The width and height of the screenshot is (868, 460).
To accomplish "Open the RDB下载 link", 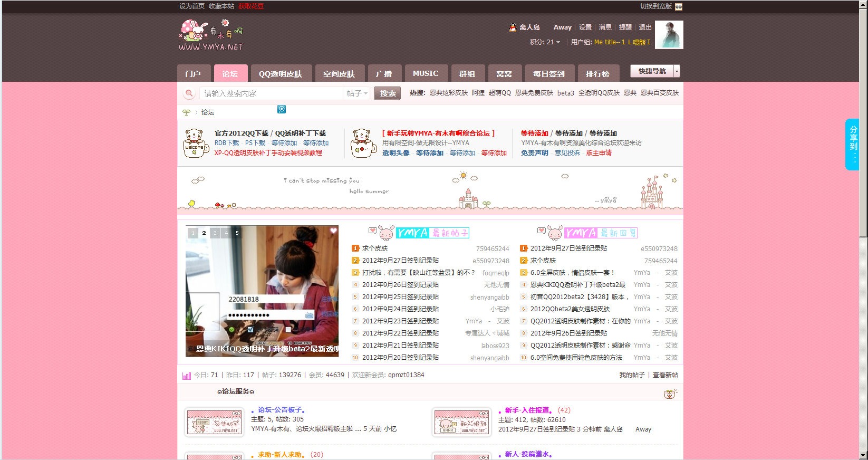I will [x=227, y=143].
